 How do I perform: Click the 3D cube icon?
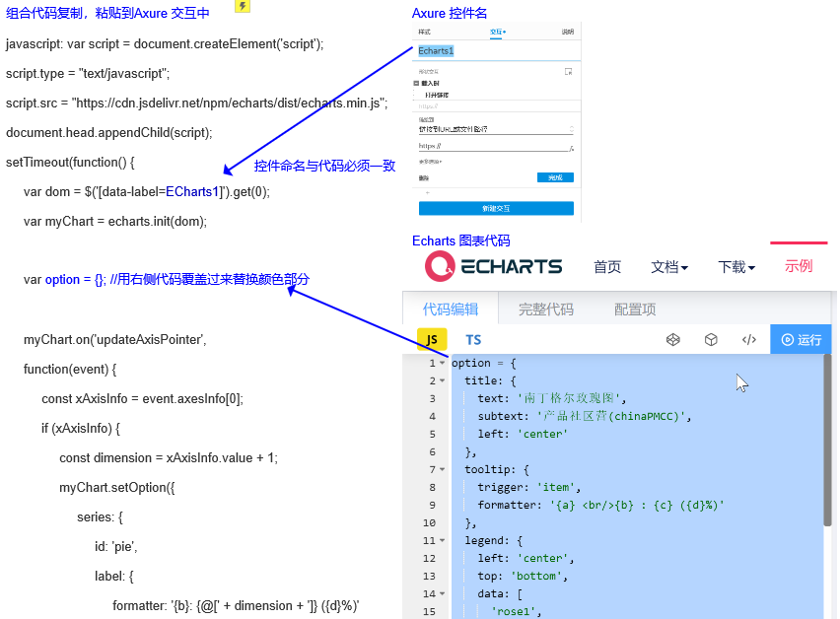711,340
